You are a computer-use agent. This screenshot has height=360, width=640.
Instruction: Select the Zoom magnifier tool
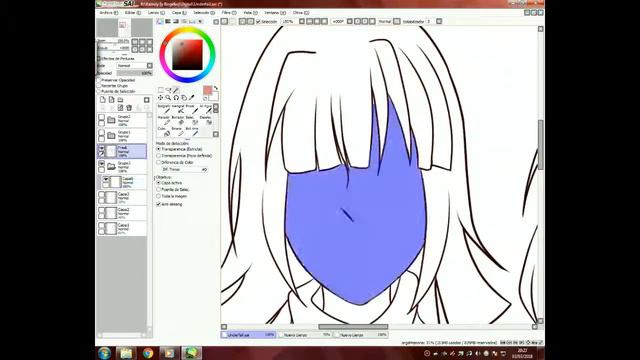(x=168, y=98)
